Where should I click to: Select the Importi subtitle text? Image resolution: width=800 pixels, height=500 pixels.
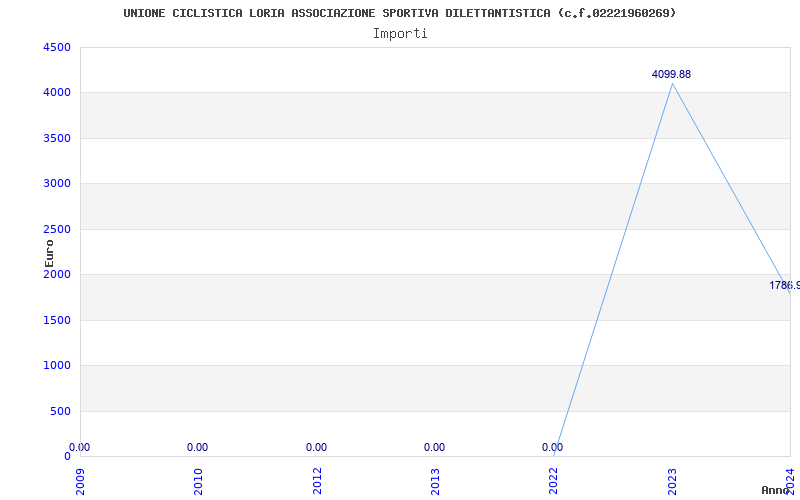tap(400, 34)
